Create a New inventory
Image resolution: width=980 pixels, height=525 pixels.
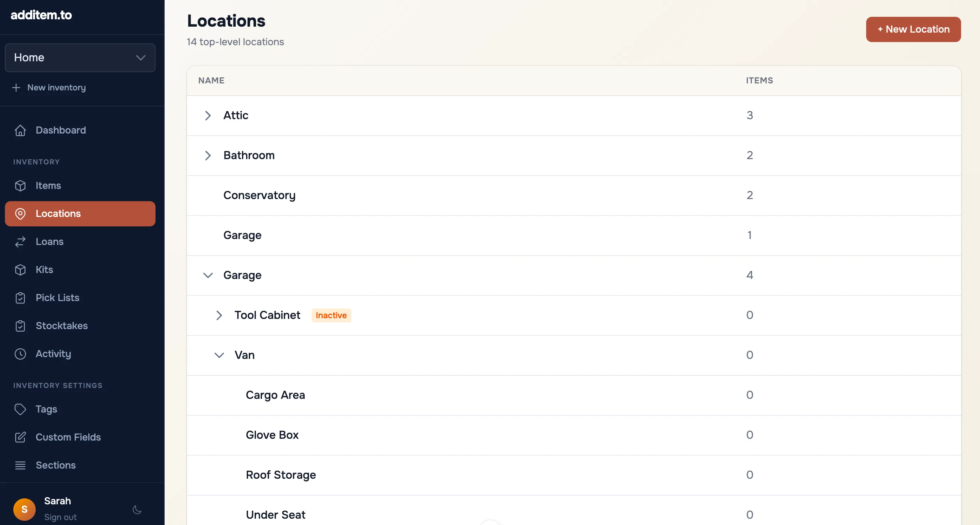pyautogui.click(x=49, y=88)
